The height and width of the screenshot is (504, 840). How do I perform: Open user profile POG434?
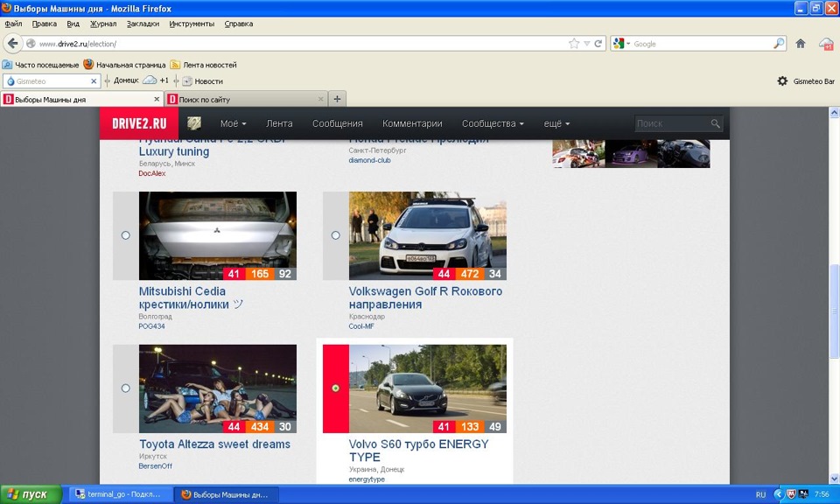tap(151, 326)
